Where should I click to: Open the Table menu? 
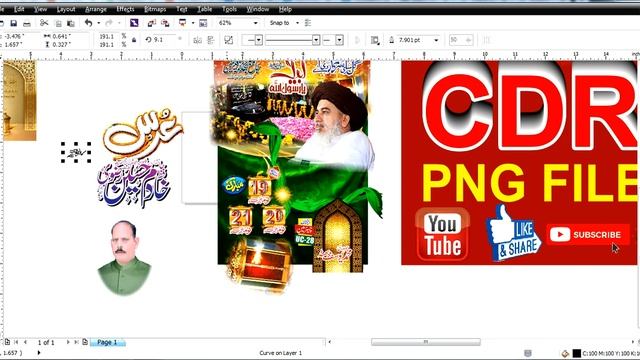pos(204,9)
